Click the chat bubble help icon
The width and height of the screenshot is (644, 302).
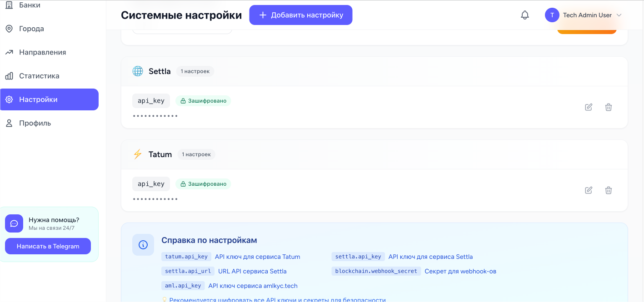click(14, 223)
